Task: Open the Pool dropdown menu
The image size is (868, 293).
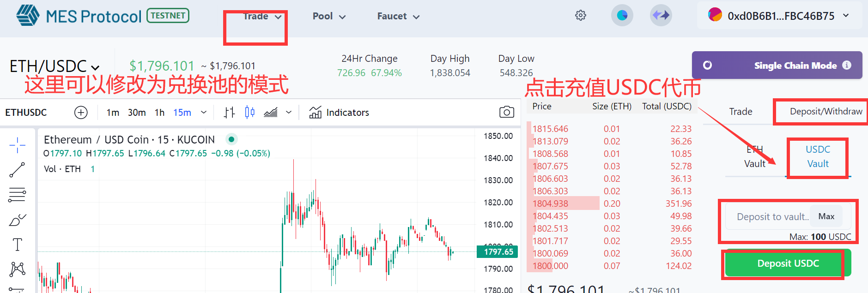Action: (328, 17)
